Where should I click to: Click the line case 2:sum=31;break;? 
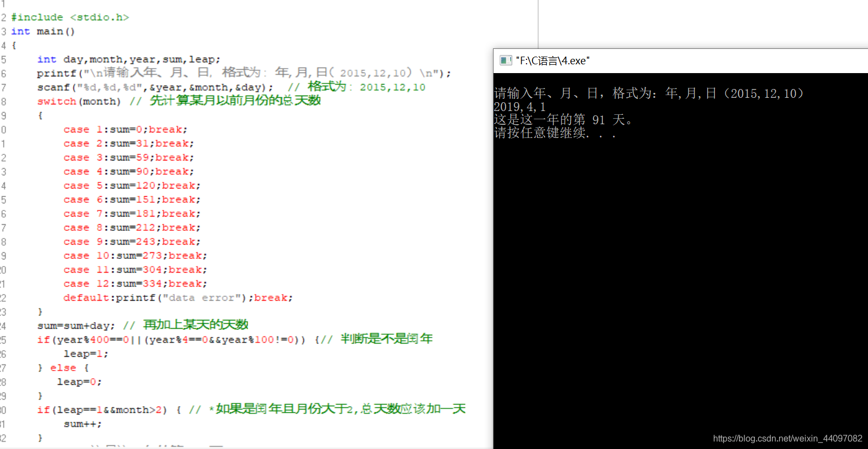(128, 143)
